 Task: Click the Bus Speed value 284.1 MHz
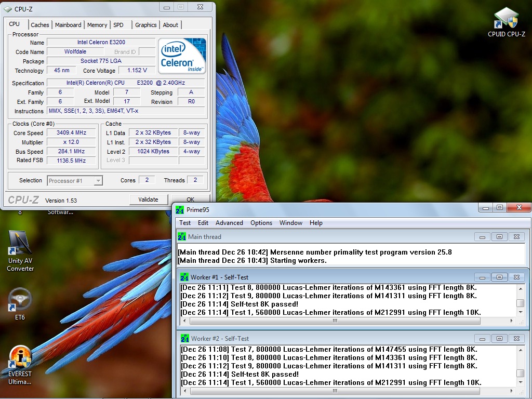pos(71,151)
